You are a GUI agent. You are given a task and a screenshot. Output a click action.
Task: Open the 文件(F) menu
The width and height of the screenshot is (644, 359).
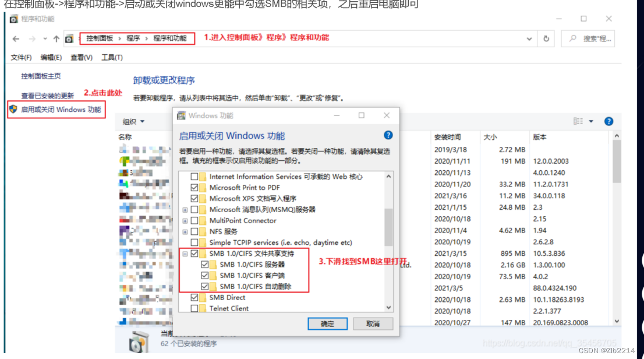pos(21,57)
